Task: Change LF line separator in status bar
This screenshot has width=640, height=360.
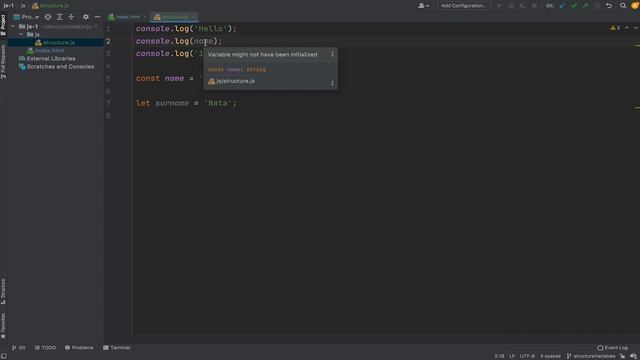Action: pyautogui.click(x=512, y=356)
